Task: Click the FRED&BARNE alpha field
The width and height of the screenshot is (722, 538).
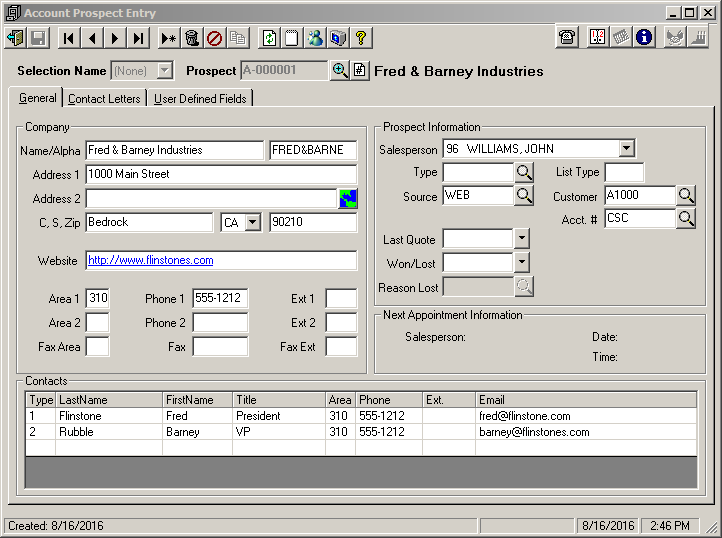Action: coord(313,150)
